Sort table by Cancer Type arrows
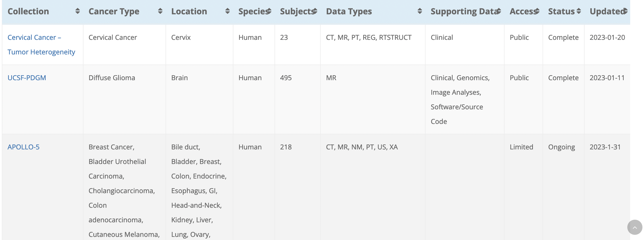 click(x=160, y=11)
